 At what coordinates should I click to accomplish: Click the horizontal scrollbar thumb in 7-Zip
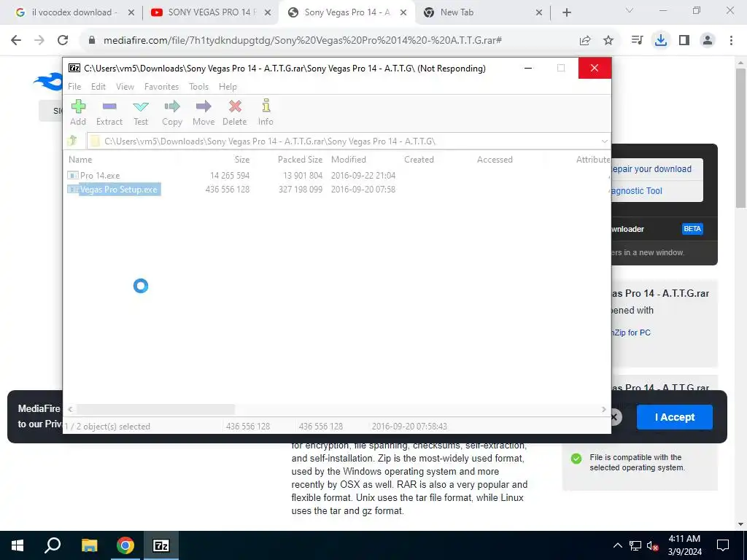[156, 409]
